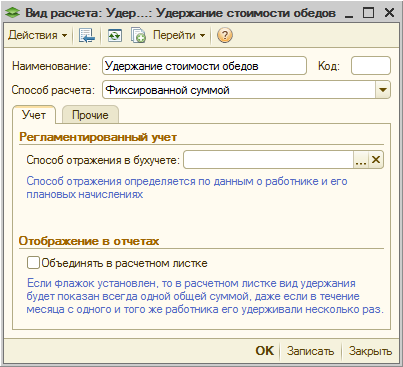Click the 'Код' input field
The width and height of the screenshot is (403, 367).
coord(371,66)
